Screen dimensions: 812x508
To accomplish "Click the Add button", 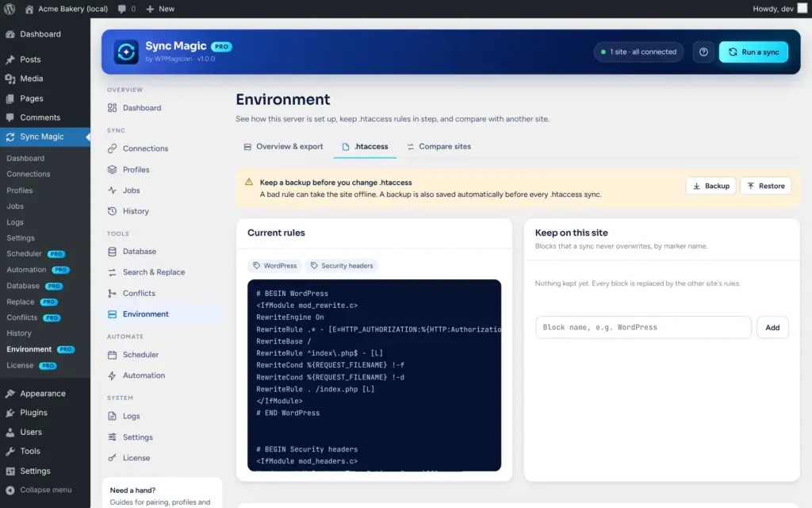I will pos(772,328).
